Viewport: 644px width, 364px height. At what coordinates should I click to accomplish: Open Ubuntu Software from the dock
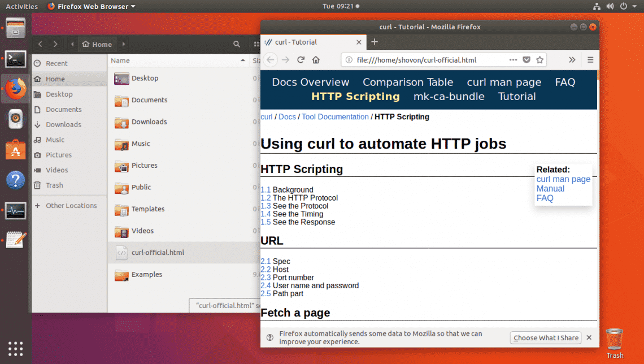pyautogui.click(x=15, y=150)
